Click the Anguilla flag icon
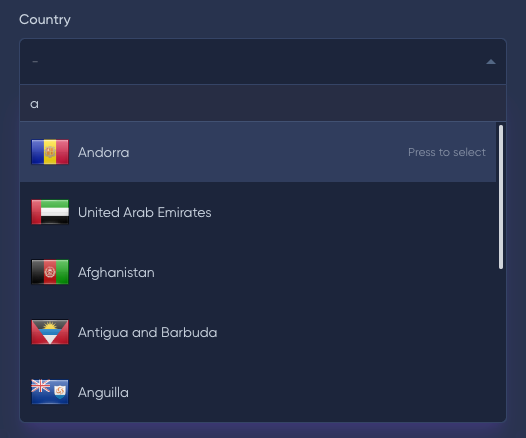 coord(50,392)
